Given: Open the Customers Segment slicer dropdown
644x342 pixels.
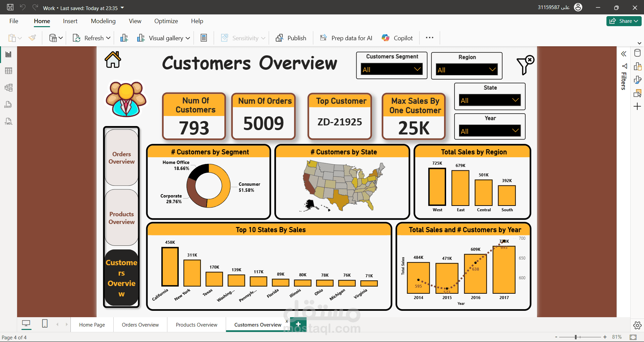Looking at the screenshot, I should click(x=417, y=69).
